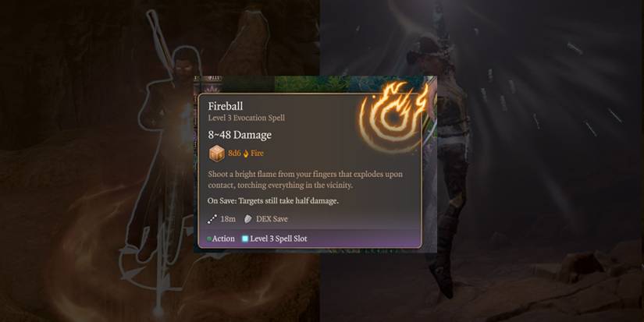Click the orange damage dice icon

click(x=216, y=154)
